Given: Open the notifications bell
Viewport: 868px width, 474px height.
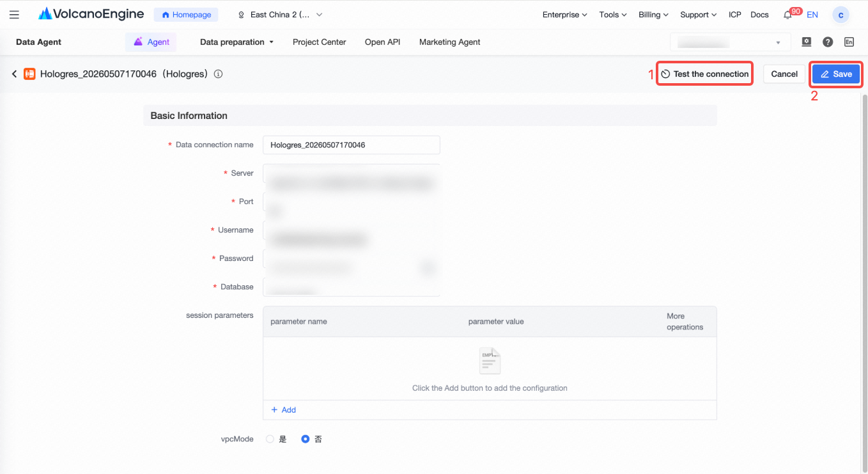Looking at the screenshot, I should pos(787,15).
